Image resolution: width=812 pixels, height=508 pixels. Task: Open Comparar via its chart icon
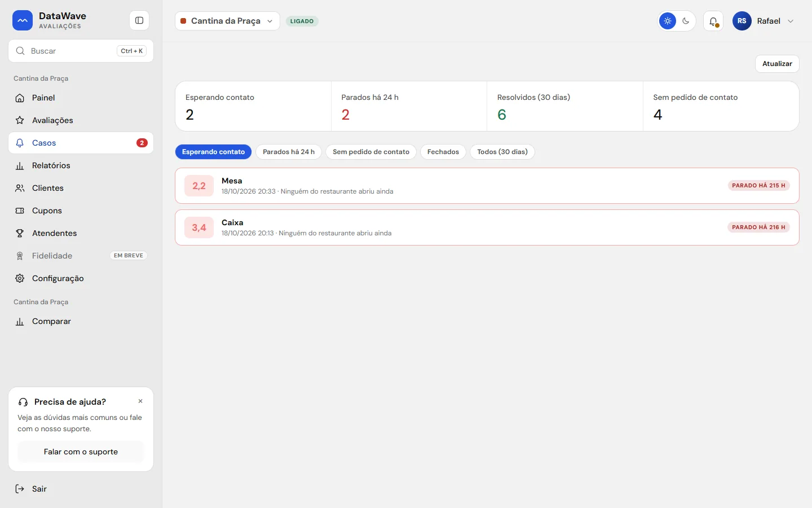tap(20, 321)
